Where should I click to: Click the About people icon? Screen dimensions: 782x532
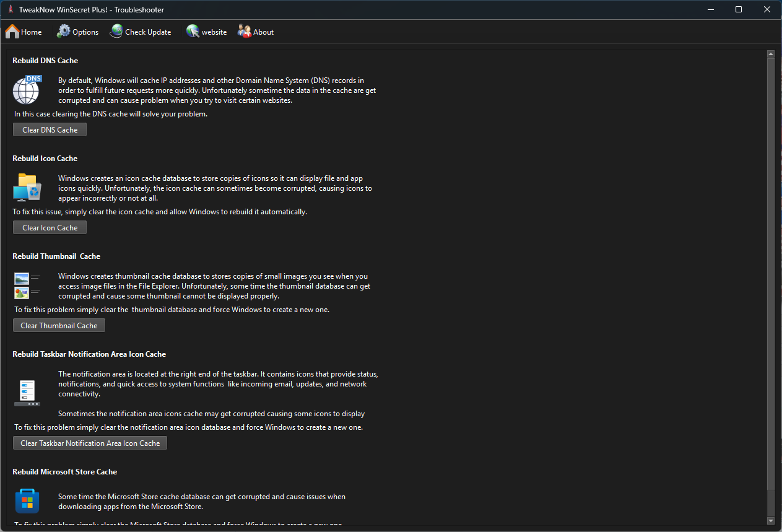(x=245, y=31)
